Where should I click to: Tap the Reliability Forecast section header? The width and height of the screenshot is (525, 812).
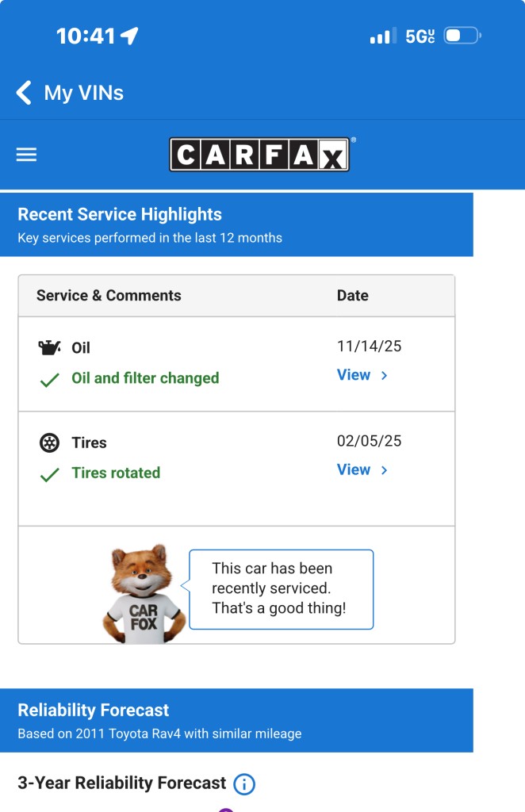[94, 710]
